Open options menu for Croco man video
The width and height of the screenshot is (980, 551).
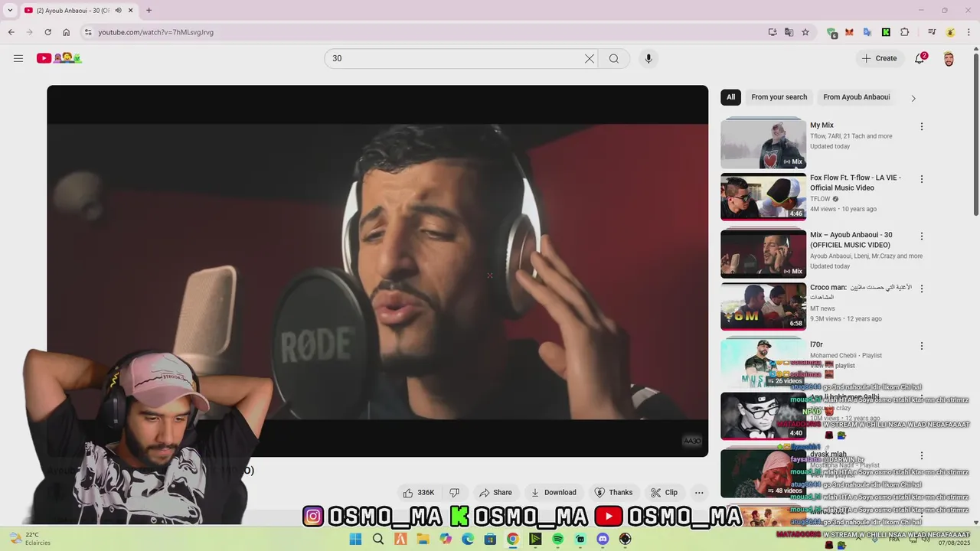(x=922, y=289)
